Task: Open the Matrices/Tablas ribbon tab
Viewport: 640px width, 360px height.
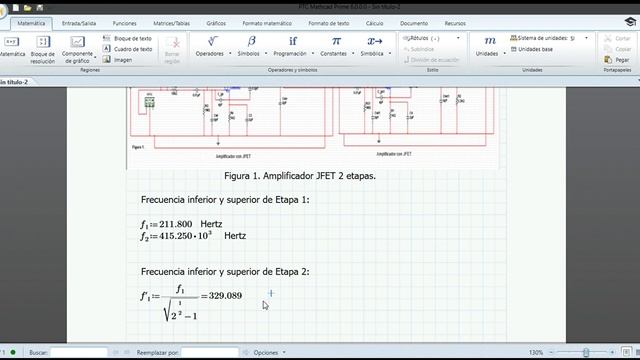Action: point(171,24)
